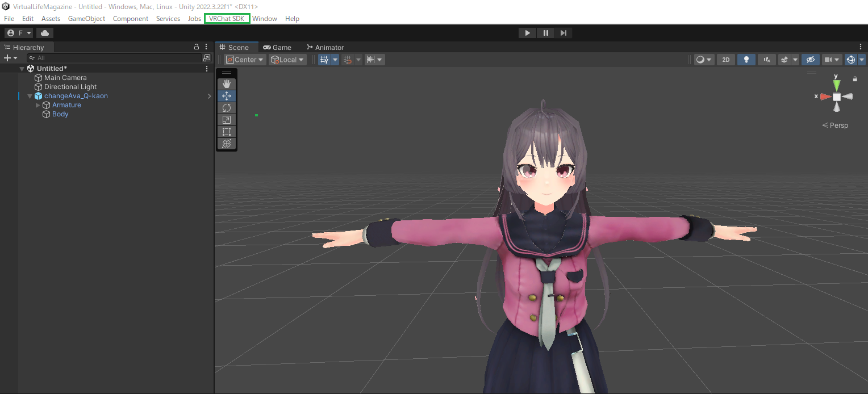This screenshot has width=868, height=394.
Task: Open the Center pivot mode dropdown
Action: [x=245, y=60]
